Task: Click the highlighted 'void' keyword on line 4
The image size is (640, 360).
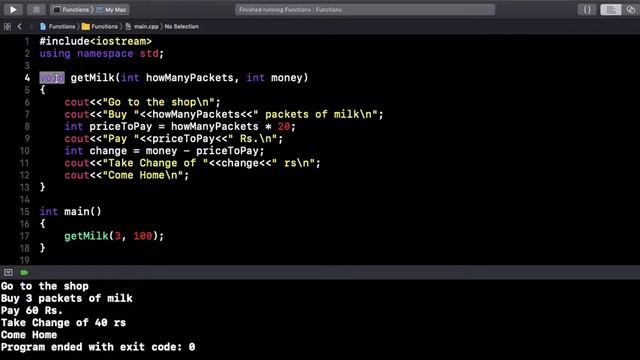Action: click(52, 78)
